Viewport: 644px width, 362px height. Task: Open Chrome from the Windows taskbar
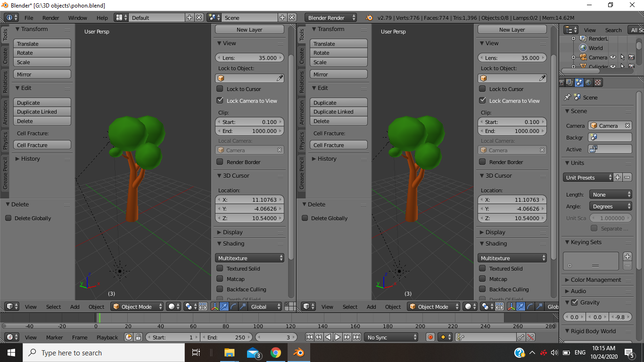click(x=276, y=353)
